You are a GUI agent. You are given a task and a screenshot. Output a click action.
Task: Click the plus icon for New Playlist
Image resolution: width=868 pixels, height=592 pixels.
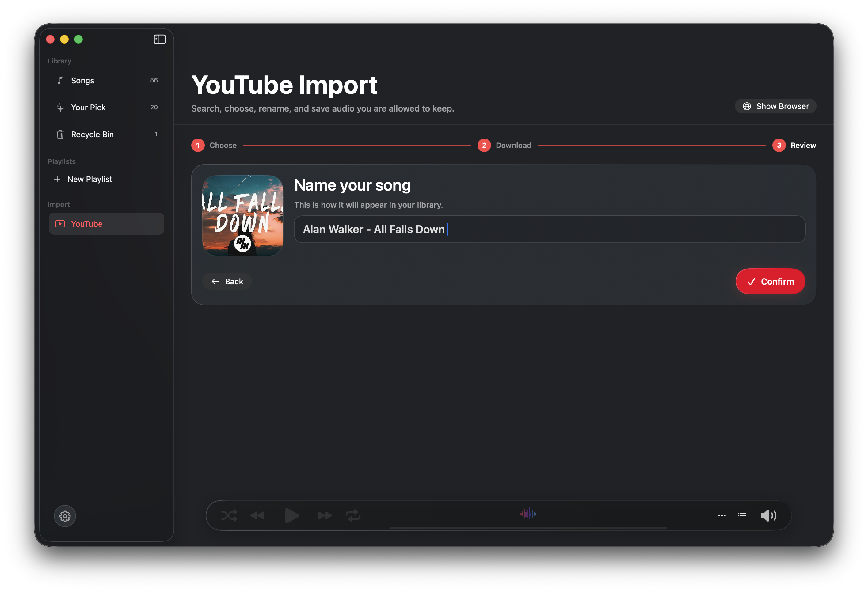[x=57, y=179]
